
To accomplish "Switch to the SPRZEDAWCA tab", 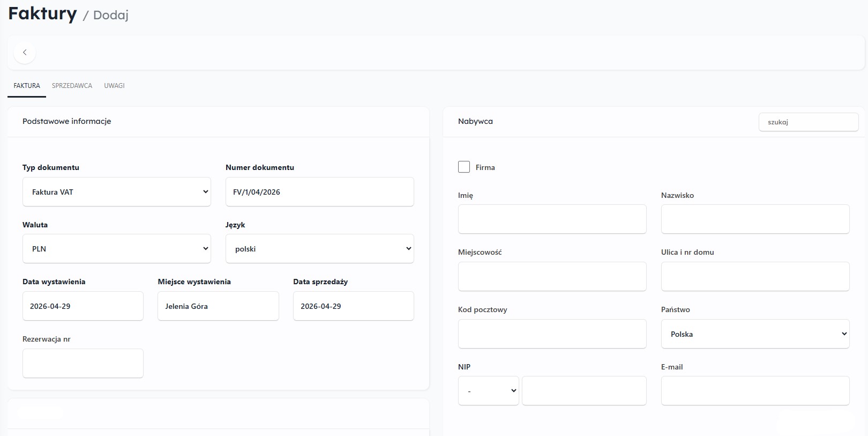I will [x=72, y=86].
